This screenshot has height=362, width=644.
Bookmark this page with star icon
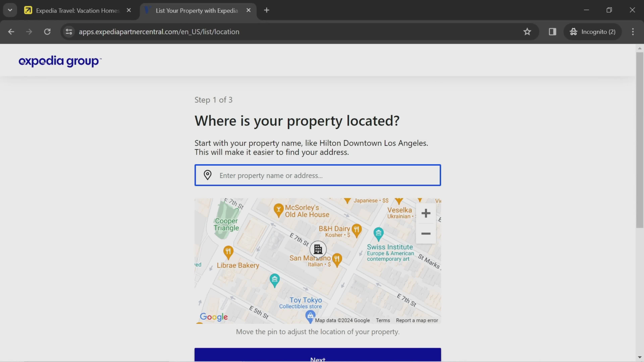pyautogui.click(x=527, y=32)
